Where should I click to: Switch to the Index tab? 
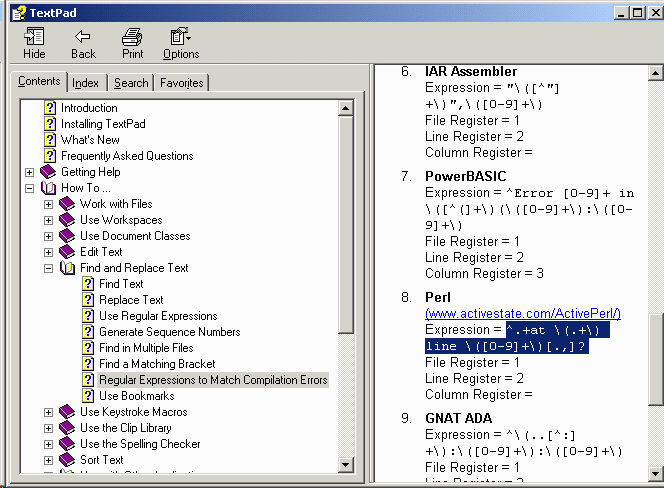pos(86,83)
